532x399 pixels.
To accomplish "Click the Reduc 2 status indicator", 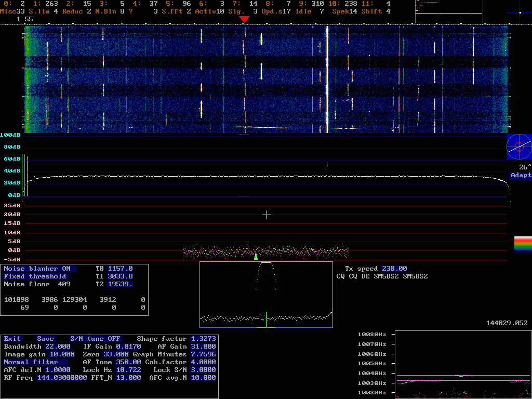I will [77, 11].
